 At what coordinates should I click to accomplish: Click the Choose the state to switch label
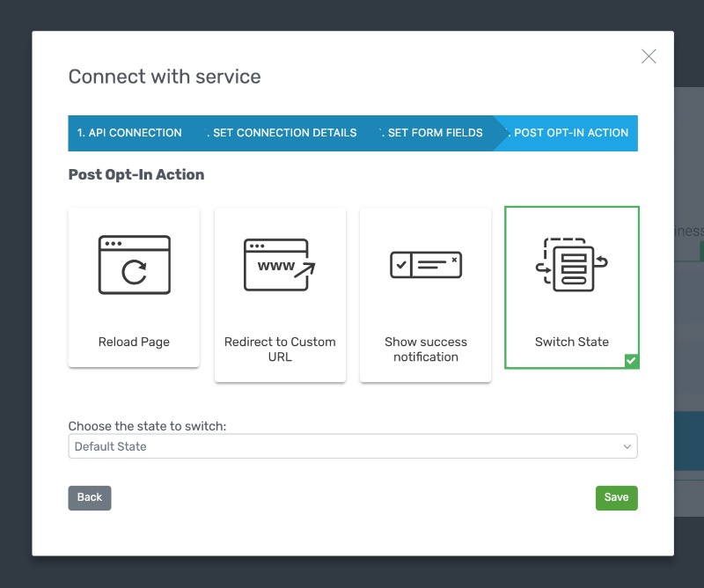coord(147,426)
